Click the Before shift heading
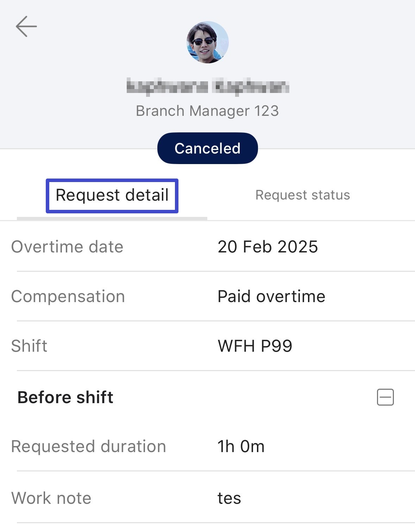The image size is (415, 532). pyautogui.click(x=65, y=397)
